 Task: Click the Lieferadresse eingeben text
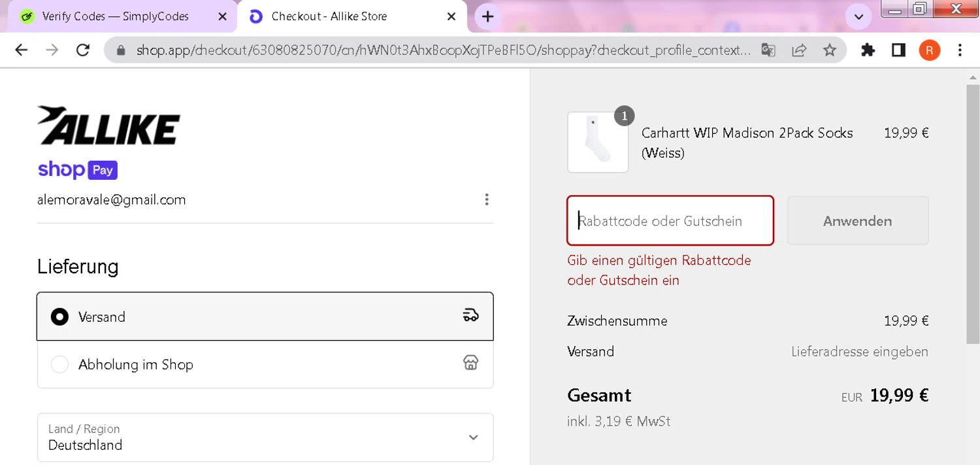(860, 352)
